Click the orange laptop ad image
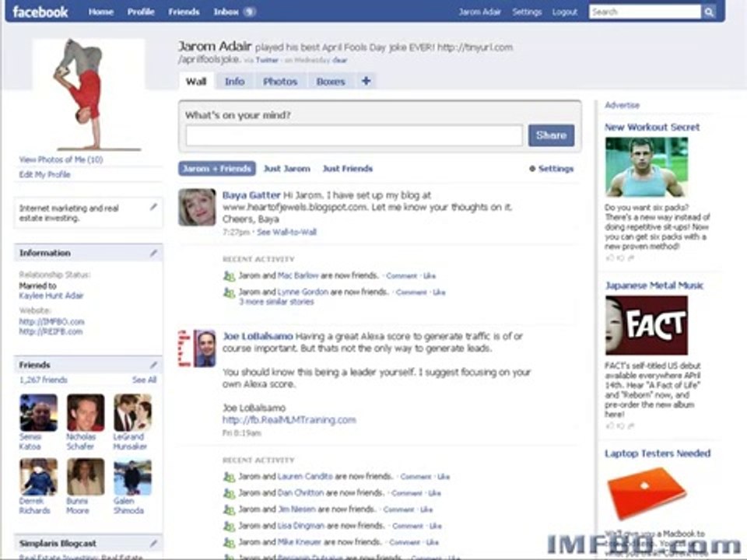747x560 pixels. tap(647, 493)
